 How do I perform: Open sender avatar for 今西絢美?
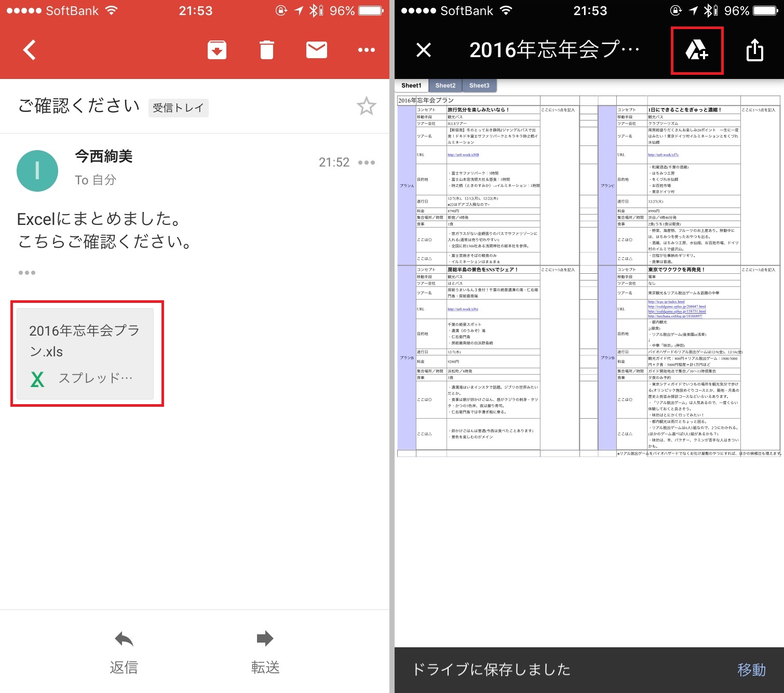37,171
